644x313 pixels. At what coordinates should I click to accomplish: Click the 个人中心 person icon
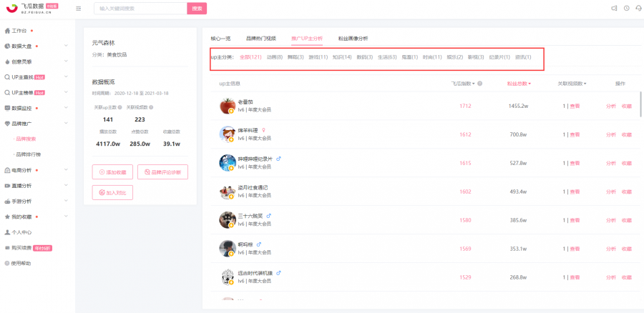[7, 232]
